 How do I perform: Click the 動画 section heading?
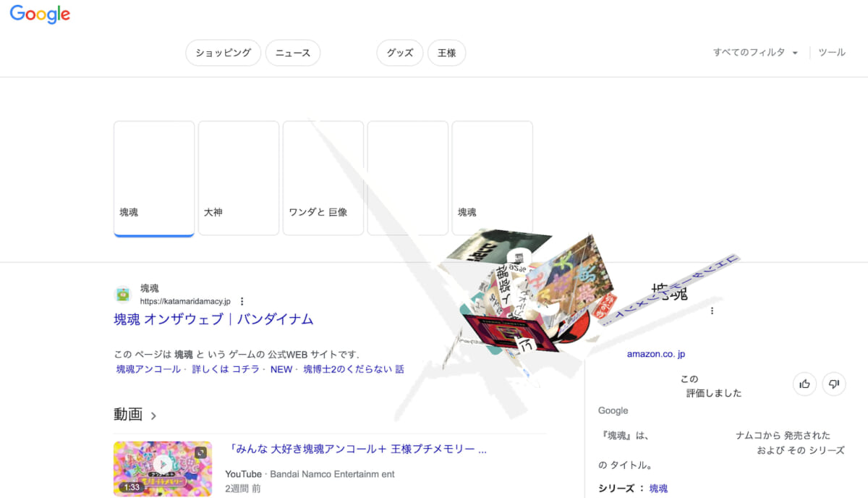[x=128, y=415]
